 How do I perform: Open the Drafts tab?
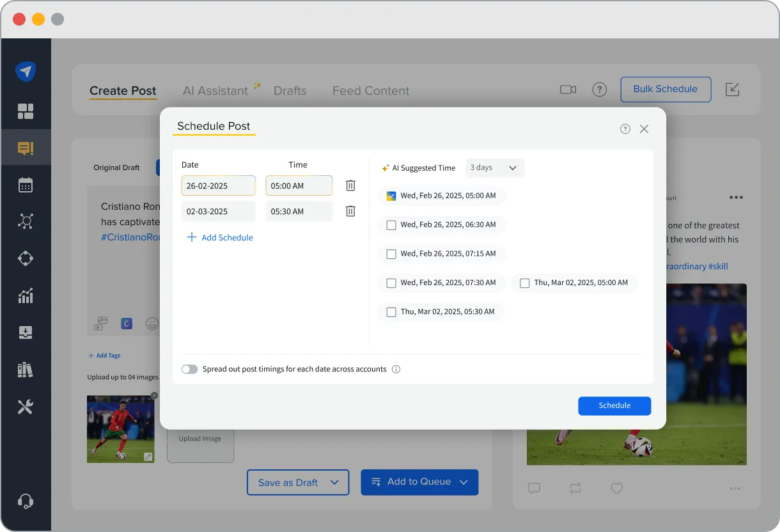(x=290, y=90)
